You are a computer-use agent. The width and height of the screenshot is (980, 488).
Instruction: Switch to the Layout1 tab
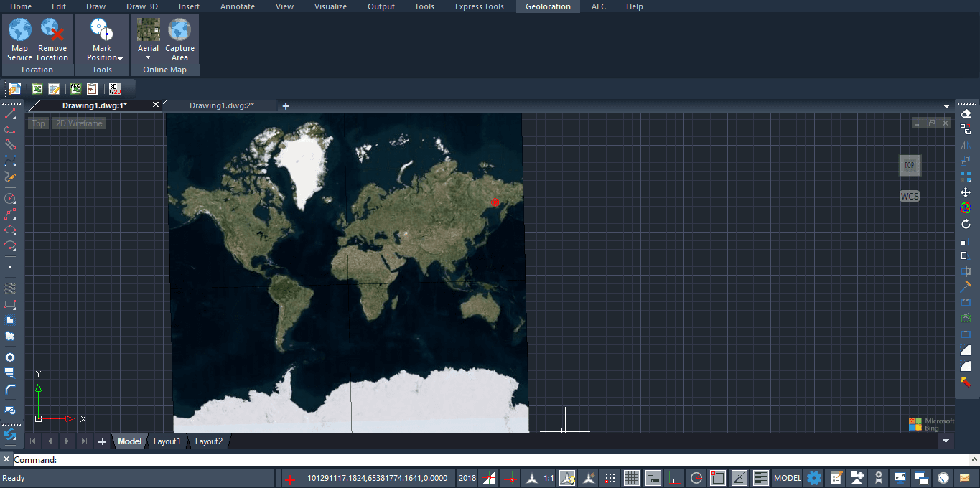[167, 441]
